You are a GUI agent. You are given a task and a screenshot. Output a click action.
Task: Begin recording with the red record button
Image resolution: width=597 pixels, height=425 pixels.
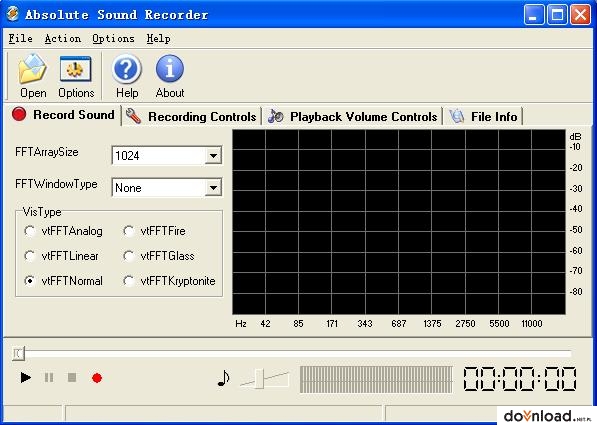click(97, 378)
